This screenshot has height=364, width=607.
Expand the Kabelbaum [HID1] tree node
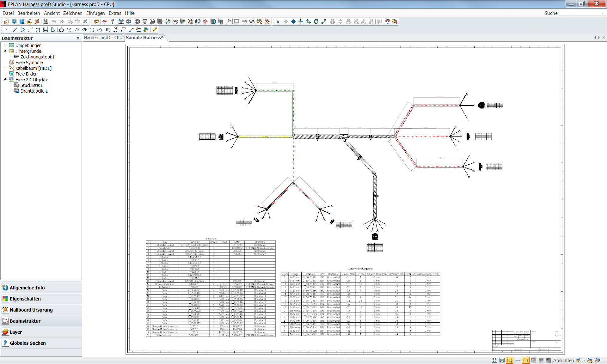(x=5, y=68)
